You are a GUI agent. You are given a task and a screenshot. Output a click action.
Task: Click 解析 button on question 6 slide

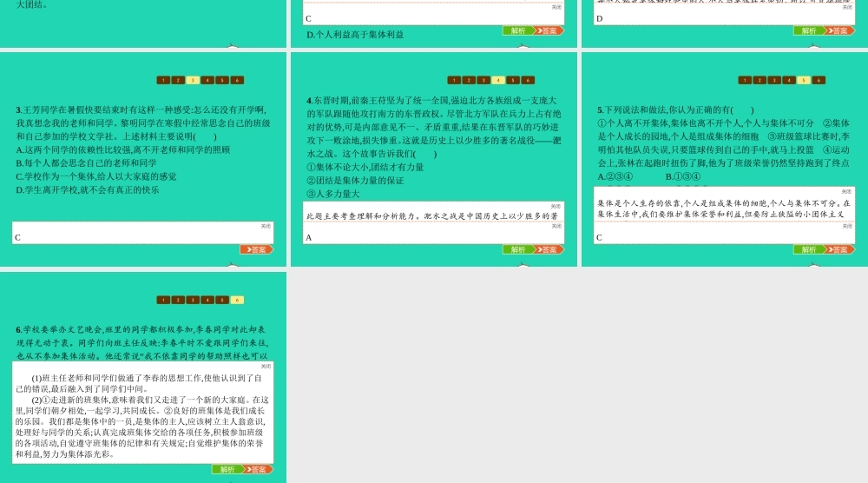[x=227, y=470]
